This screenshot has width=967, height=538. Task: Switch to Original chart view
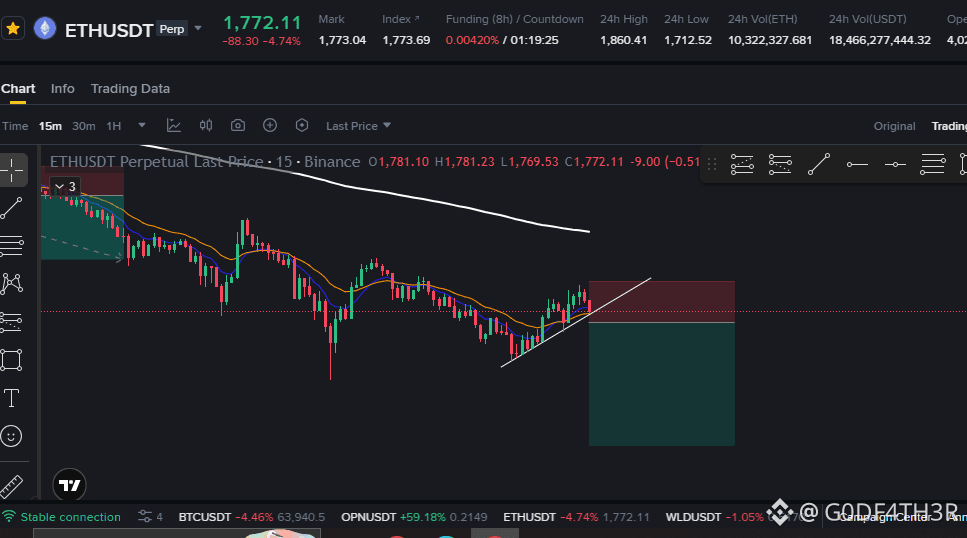click(x=894, y=126)
